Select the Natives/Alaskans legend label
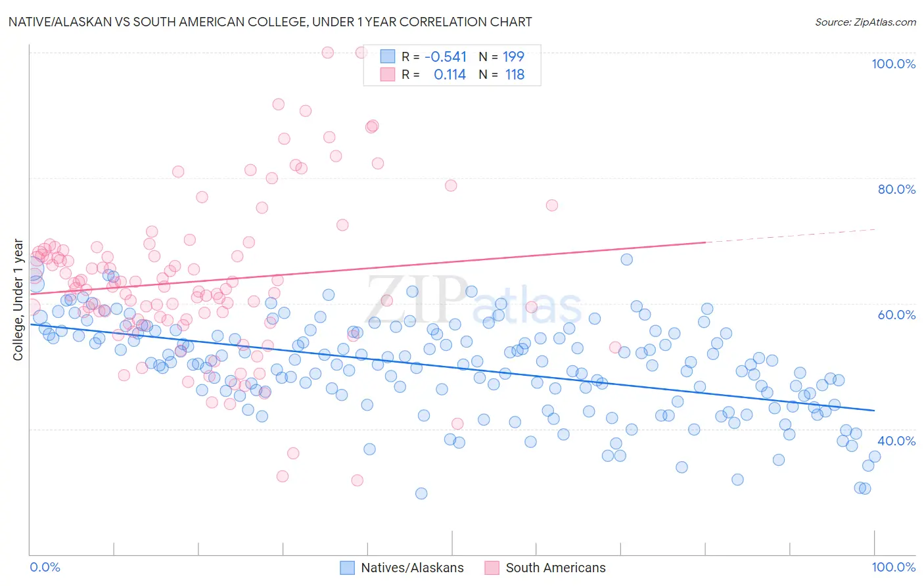Screen dimensions: 924x586 pos(412,568)
